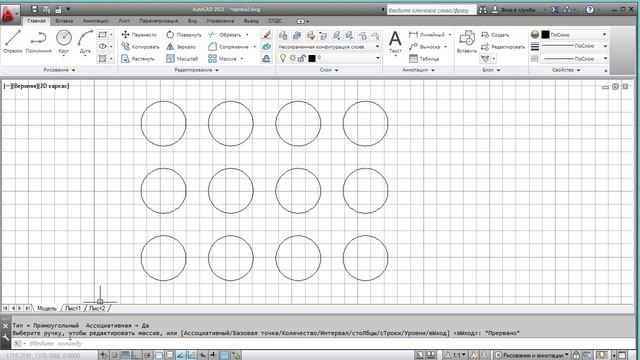Image resolution: width=640 pixels, height=360 pixels.
Task: Click Вход в службы sign-in button
Action: tap(514, 9)
